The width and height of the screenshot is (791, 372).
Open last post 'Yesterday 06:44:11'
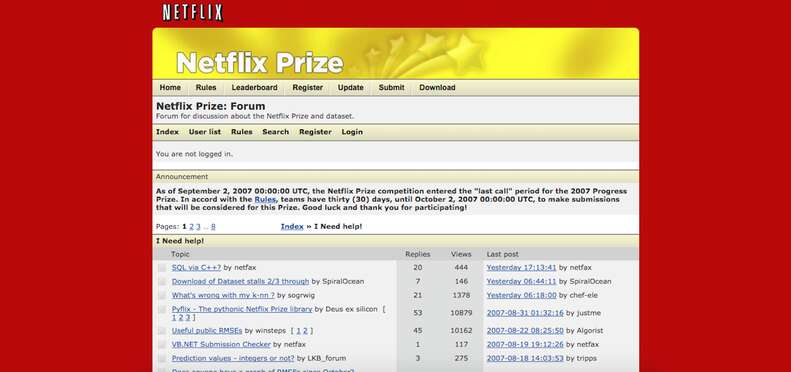(x=521, y=281)
